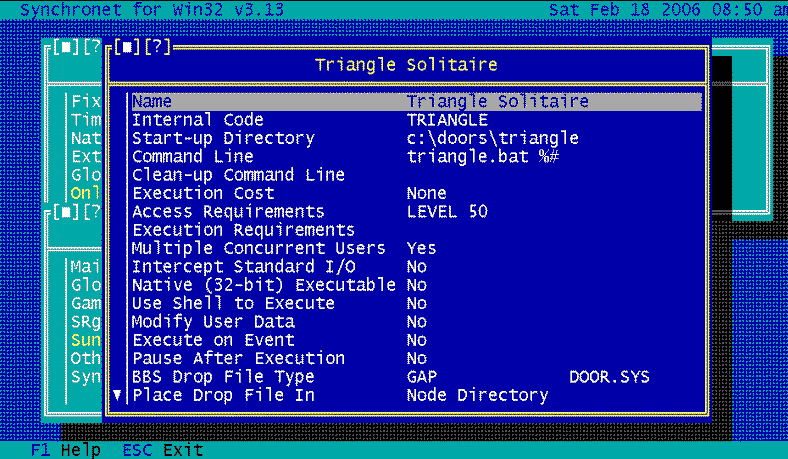Click ESC Exit in the bottom status bar

pyautogui.click(x=162, y=450)
